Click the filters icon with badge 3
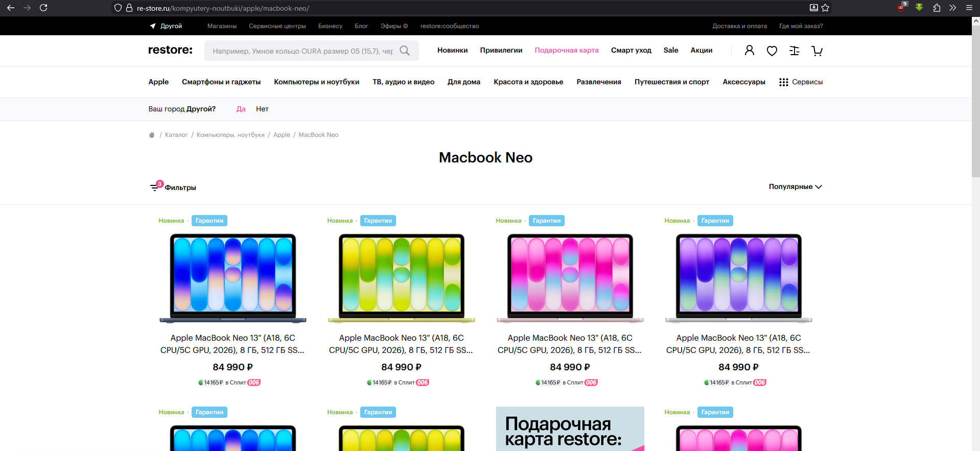980x451 pixels. [x=156, y=186]
